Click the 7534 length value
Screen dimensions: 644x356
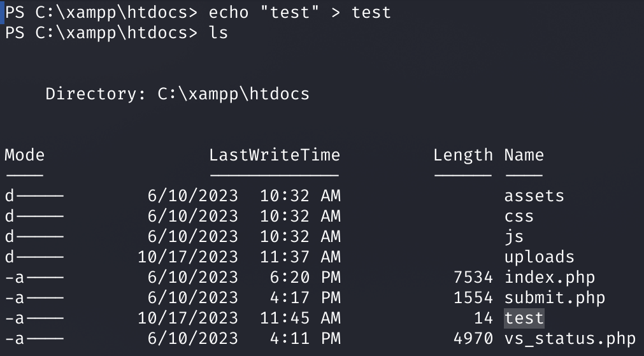point(473,278)
